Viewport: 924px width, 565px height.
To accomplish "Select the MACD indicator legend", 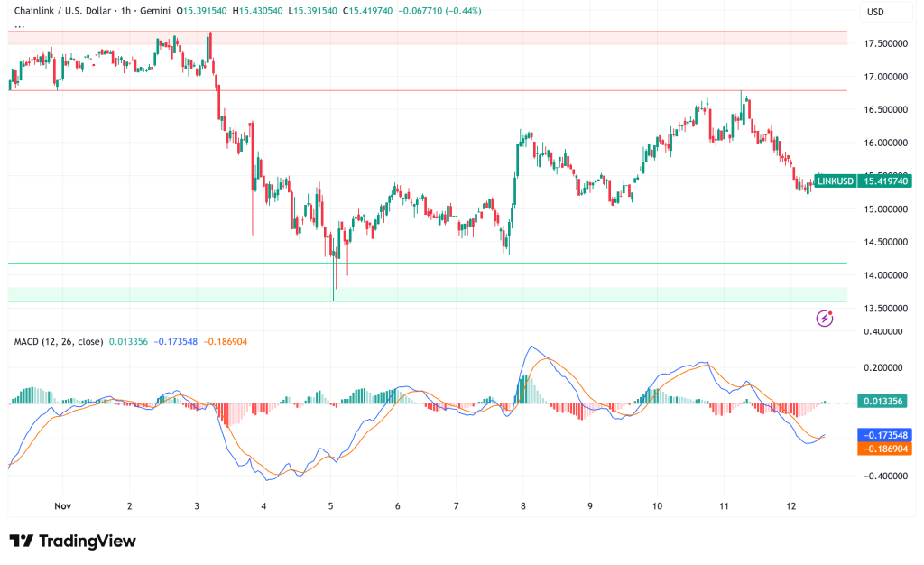I will (x=59, y=341).
